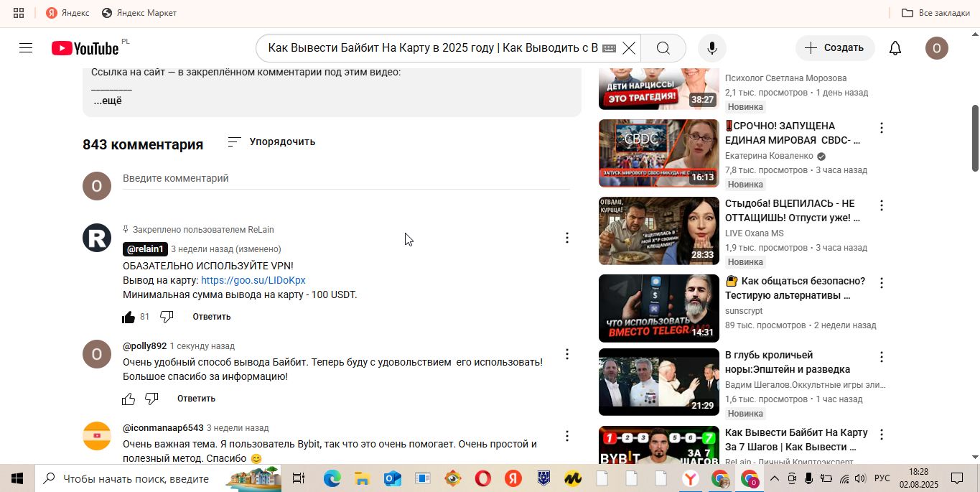The width and height of the screenshot is (980, 492).
Task: Open the Яндекс bookmark
Action: pos(67,13)
